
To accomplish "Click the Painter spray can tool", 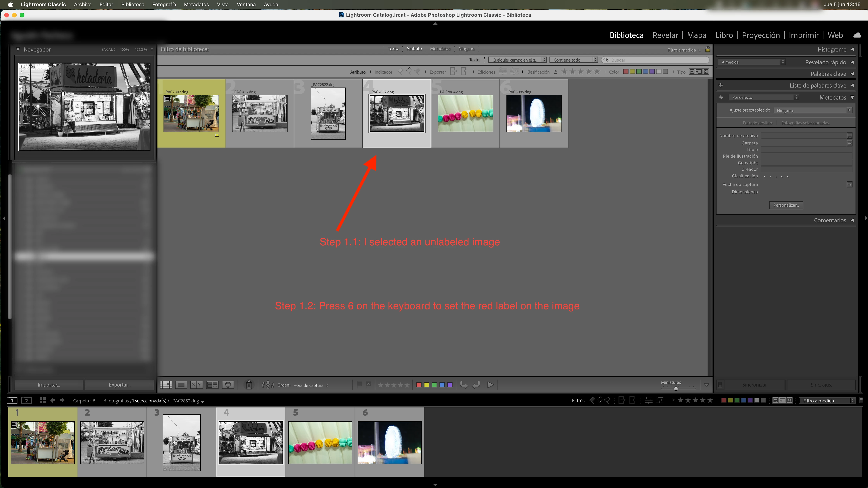I will [249, 385].
